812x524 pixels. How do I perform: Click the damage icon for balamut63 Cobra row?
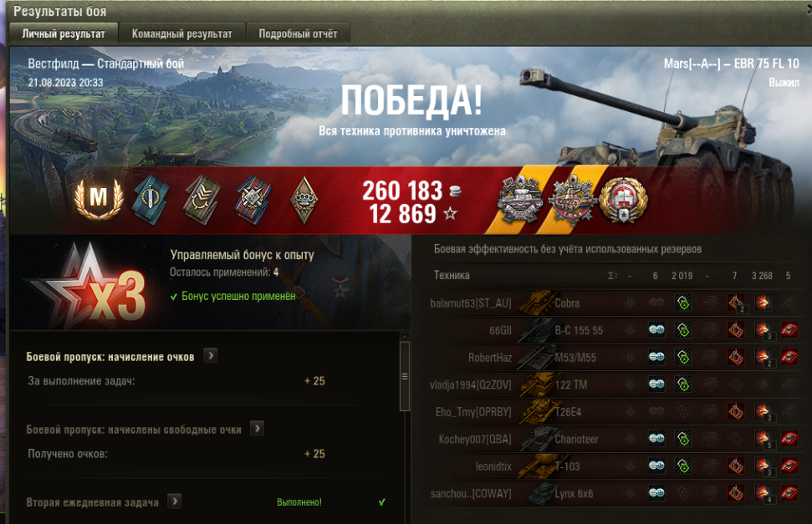pyautogui.click(x=763, y=303)
